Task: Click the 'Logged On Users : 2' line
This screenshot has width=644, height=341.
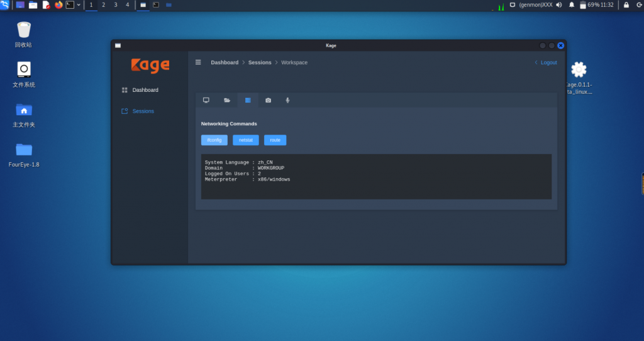Action: point(233,174)
